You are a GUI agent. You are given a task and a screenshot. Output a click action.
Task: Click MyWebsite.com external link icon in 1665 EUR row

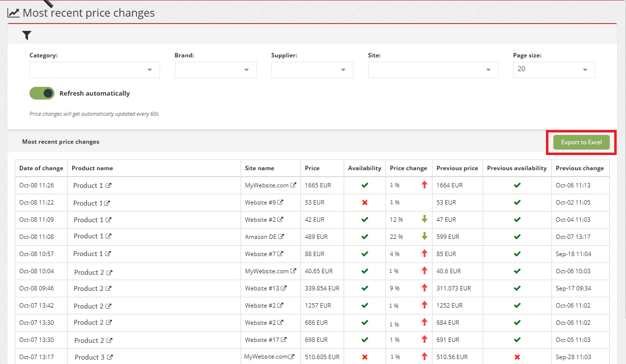pos(293,185)
